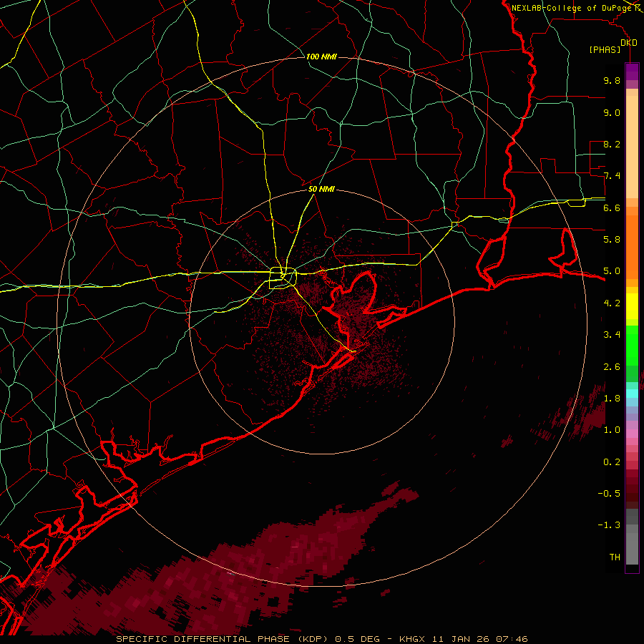
Task: Click the -1.3 value on color scale
Action: (x=609, y=525)
